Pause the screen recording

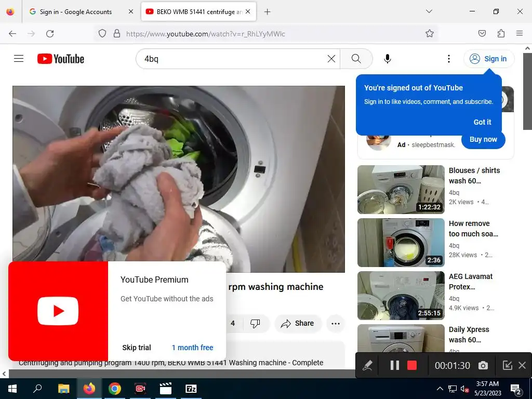(395, 365)
